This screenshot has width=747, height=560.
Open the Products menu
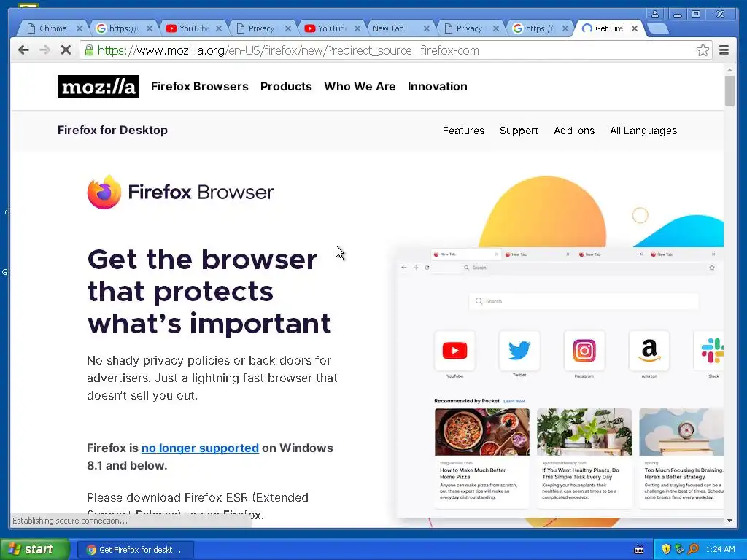click(286, 86)
